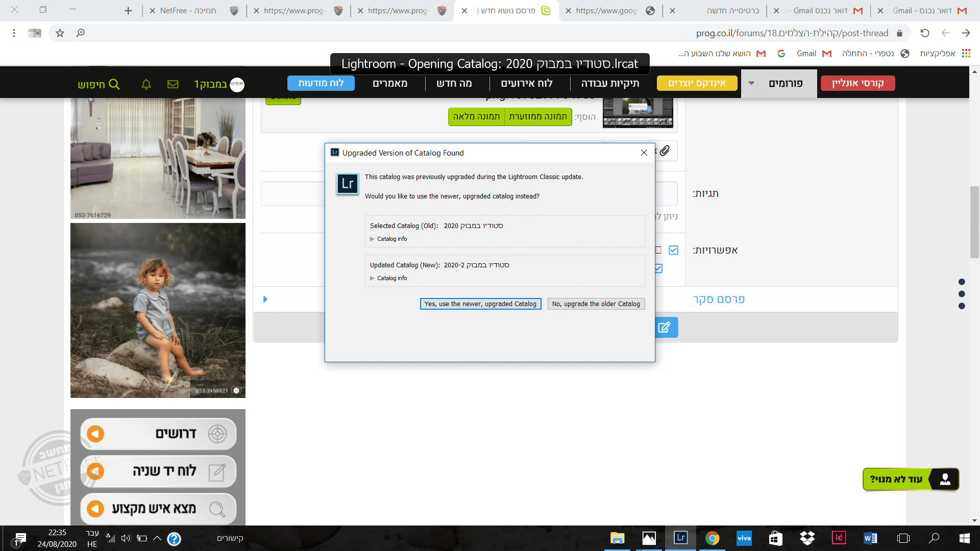Tick the empty checkbox next to אפשרויות

(658, 250)
